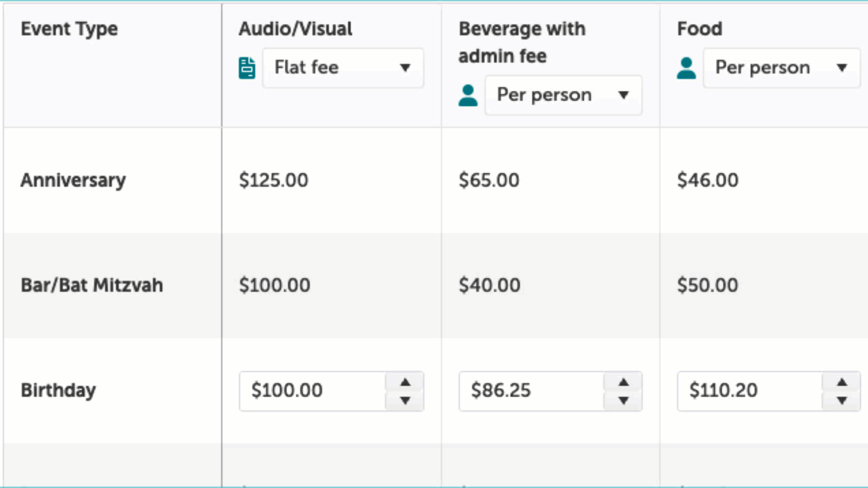
Task: Select the $40.00 Bar/Bat Mitzvah Beverage price
Action: click(489, 285)
